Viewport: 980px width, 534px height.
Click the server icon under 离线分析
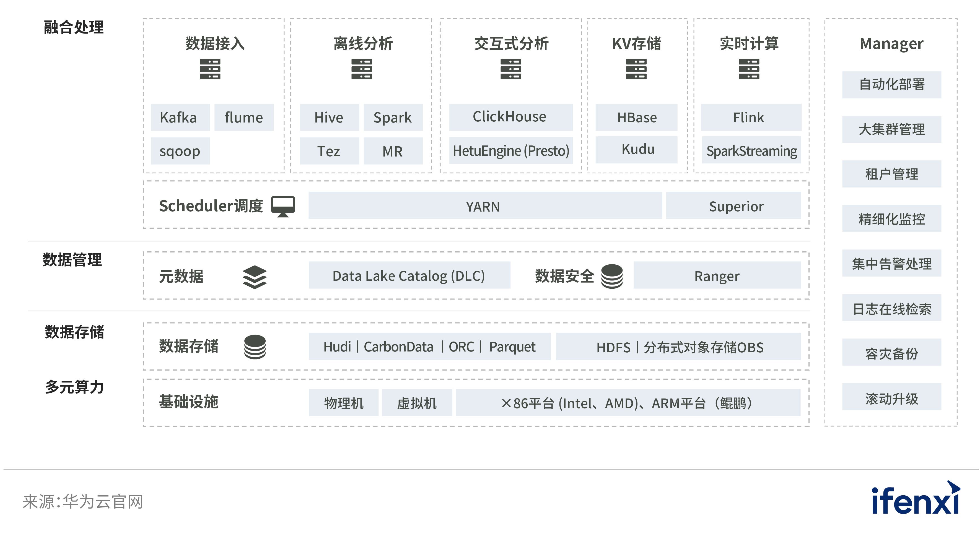(x=361, y=69)
